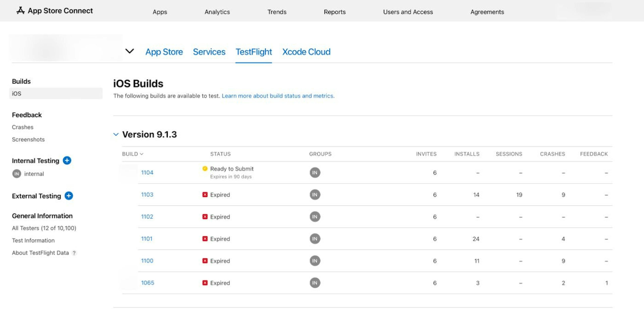Click the GROUPS column header
Image resolution: width=644 pixels, height=309 pixels.
(320, 154)
